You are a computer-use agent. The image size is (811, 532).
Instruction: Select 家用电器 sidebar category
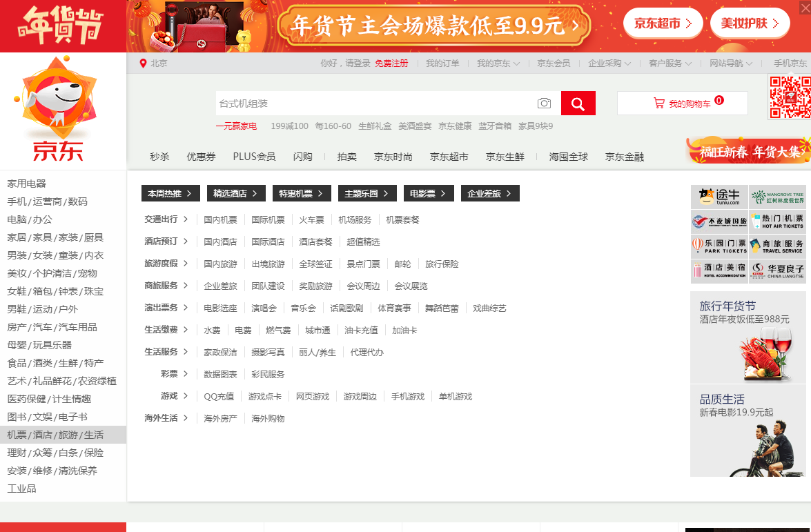point(26,184)
